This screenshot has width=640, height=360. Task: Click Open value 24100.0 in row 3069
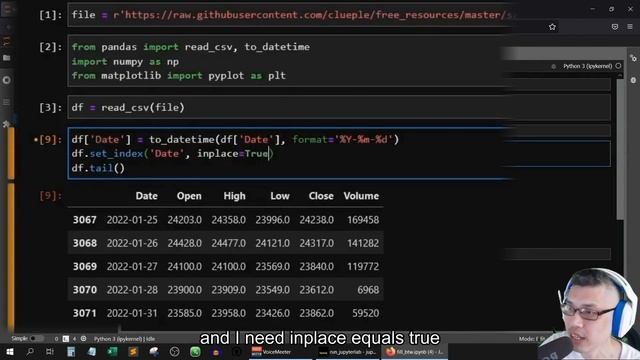(x=184, y=267)
